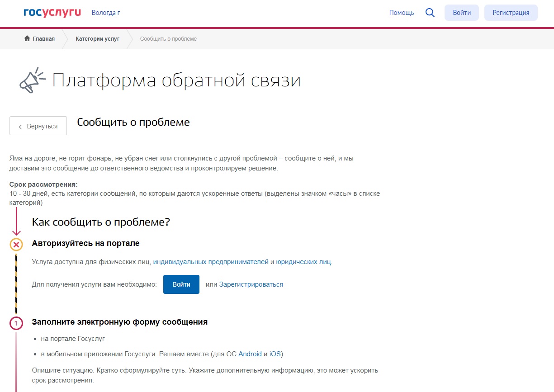
Task: Click the megaphone icon near the page title
Action: point(30,80)
